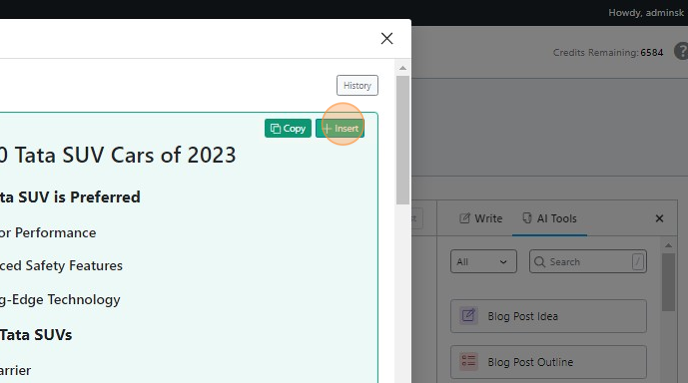688x383 pixels.
Task: Click the Credits Remaining 6584 text
Action: click(608, 53)
